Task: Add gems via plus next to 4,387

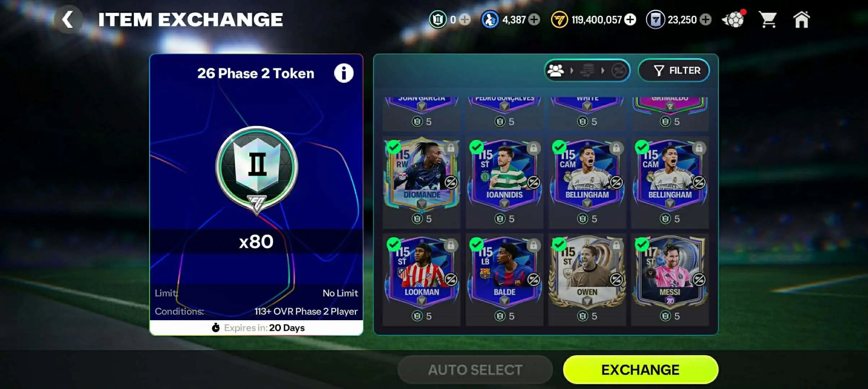Action: (534, 19)
